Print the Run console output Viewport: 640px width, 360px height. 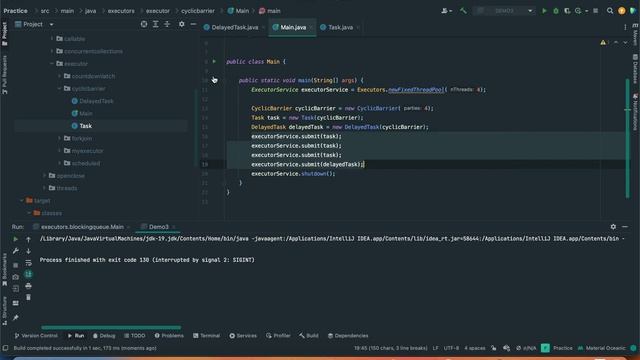point(28,286)
